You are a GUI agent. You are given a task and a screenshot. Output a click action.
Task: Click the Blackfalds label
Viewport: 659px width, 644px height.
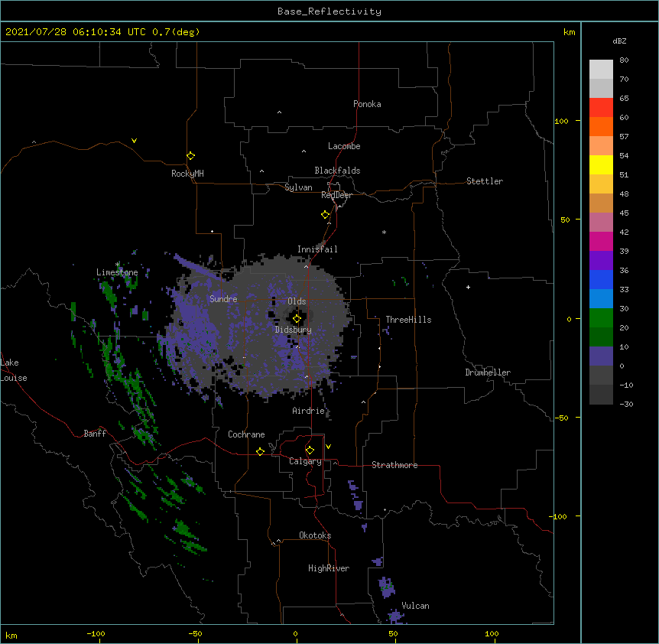click(x=337, y=171)
